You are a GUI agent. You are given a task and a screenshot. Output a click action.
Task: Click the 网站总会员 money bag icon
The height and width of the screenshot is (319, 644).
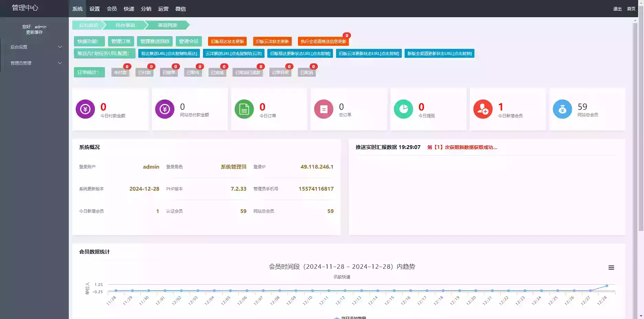click(562, 109)
